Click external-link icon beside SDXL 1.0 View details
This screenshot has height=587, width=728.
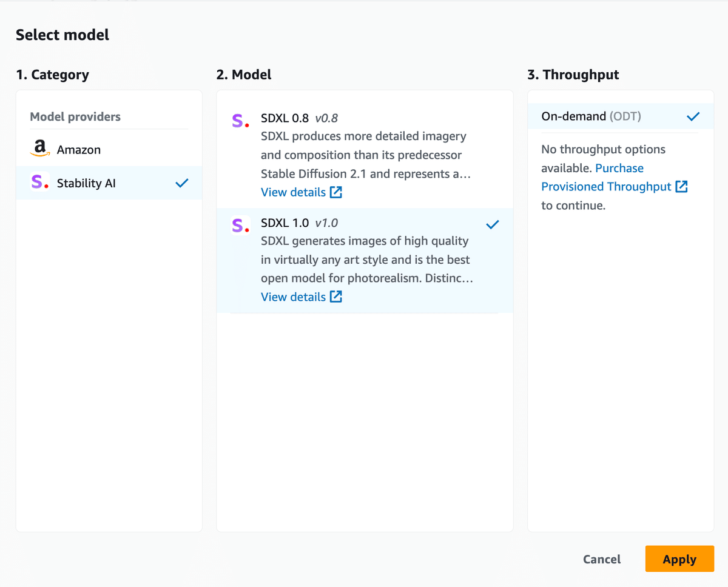click(x=336, y=297)
